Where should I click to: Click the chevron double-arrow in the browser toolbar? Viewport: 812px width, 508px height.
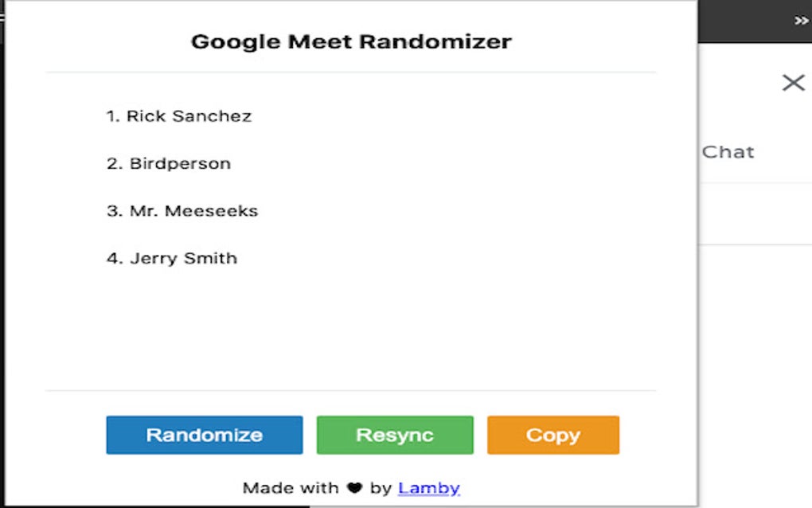pyautogui.click(x=800, y=18)
